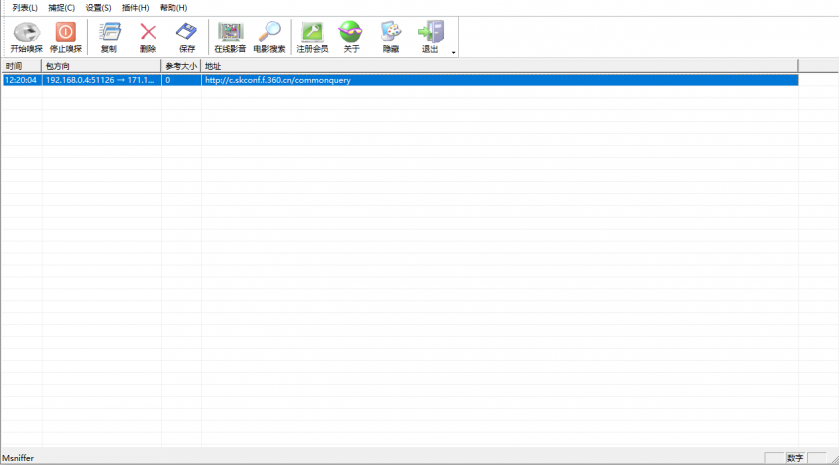
Task: Hit the red X 删除 (Delete) icon
Action: (148, 37)
